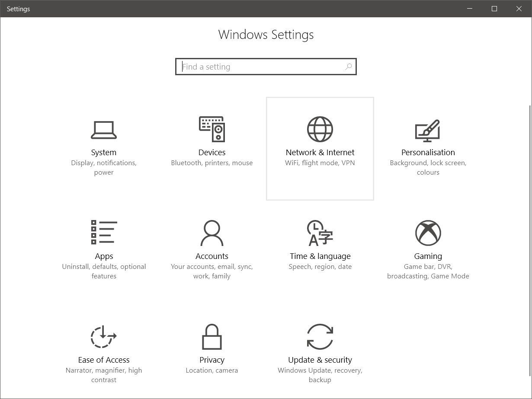Screen dimensions: 532x399
Task: Click 'Game bar, DVR, broadcasting, Game Mode' text
Action: [428, 271]
